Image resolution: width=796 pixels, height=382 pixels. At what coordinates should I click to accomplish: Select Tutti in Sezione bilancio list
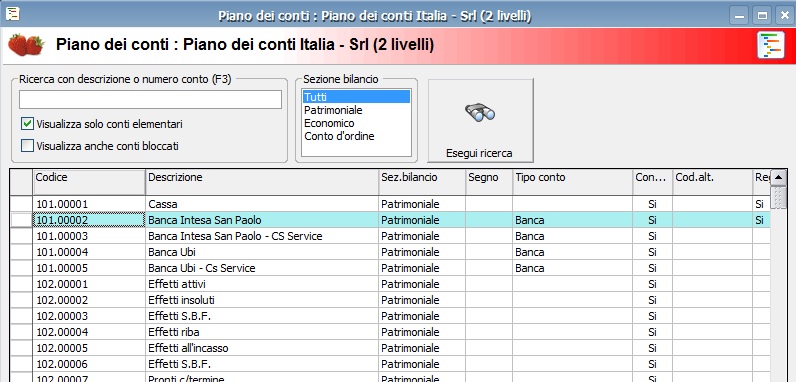(356, 97)
